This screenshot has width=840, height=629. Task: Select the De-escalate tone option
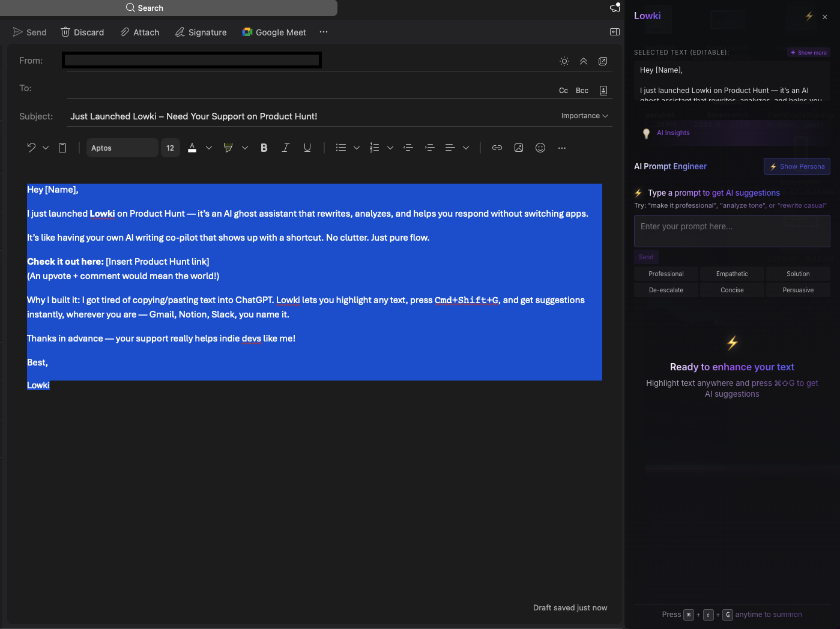pyautogui.click(x=666, y=290)
